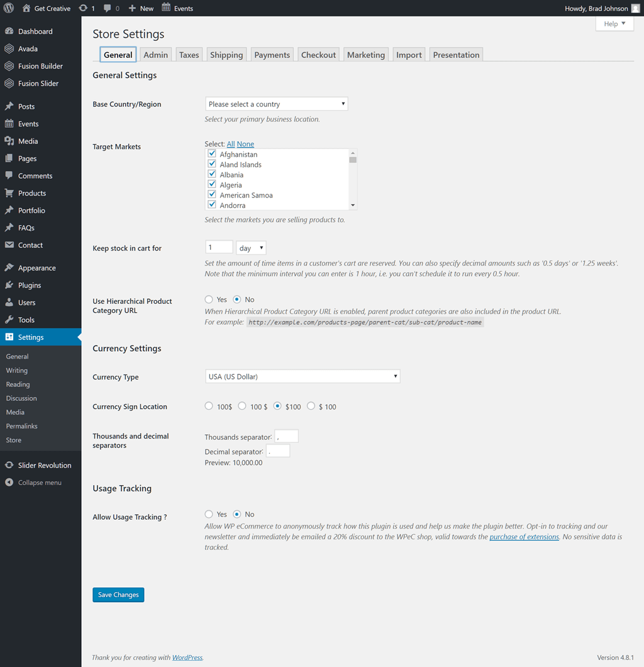This screenshot has height=667, width=644.
Task: Click the home icon beside Get Creative
Action: (x=26, y=8)
